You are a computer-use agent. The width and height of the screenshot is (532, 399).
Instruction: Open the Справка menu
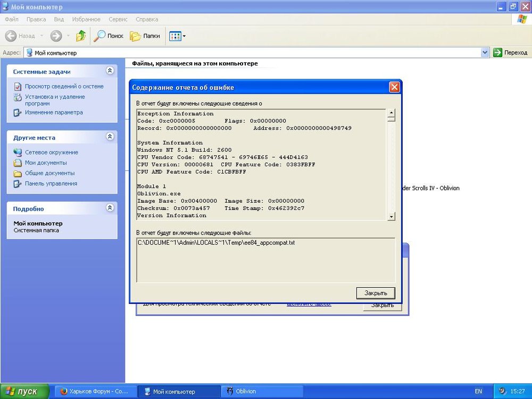click(147, 19)
